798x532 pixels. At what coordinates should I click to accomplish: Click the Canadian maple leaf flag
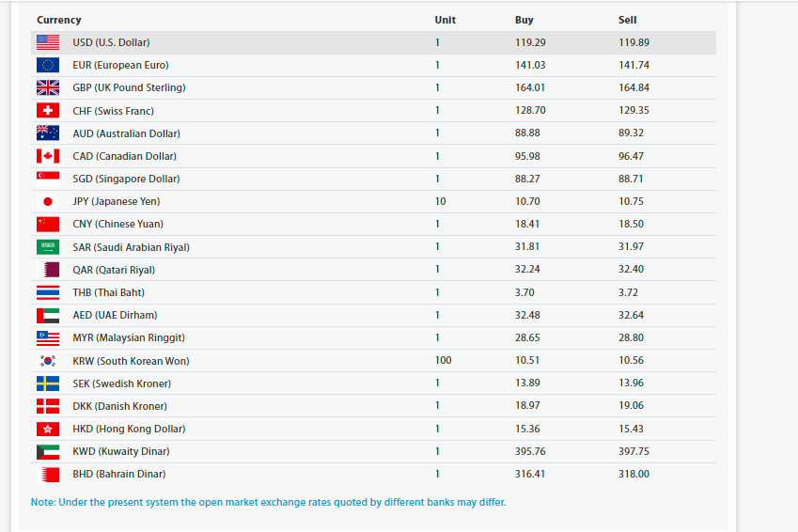pyautogui.click(x=48, y=156)
